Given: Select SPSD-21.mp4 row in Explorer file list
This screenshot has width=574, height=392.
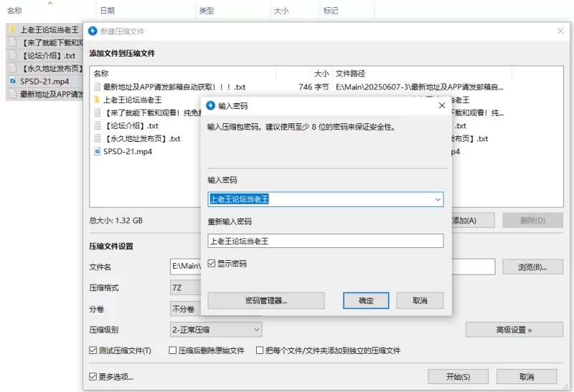Looking at the screenshot, I should tap(44, 81).
